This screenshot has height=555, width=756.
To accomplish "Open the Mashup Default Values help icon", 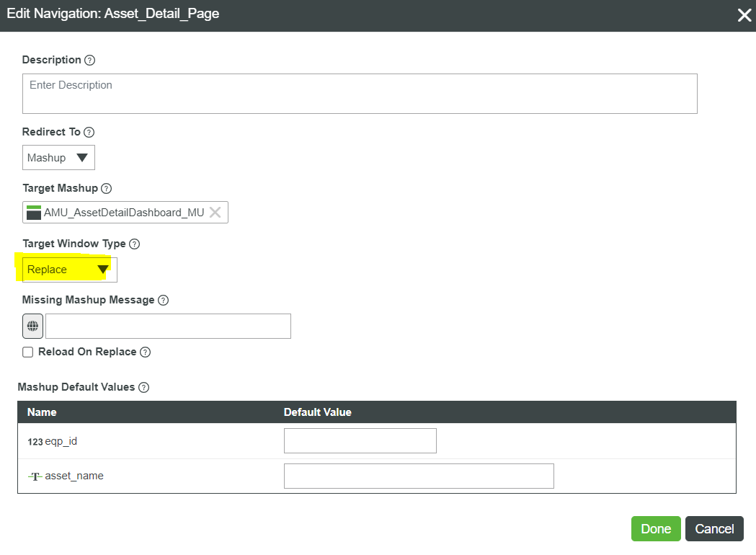I will click(x=143, y=387).
